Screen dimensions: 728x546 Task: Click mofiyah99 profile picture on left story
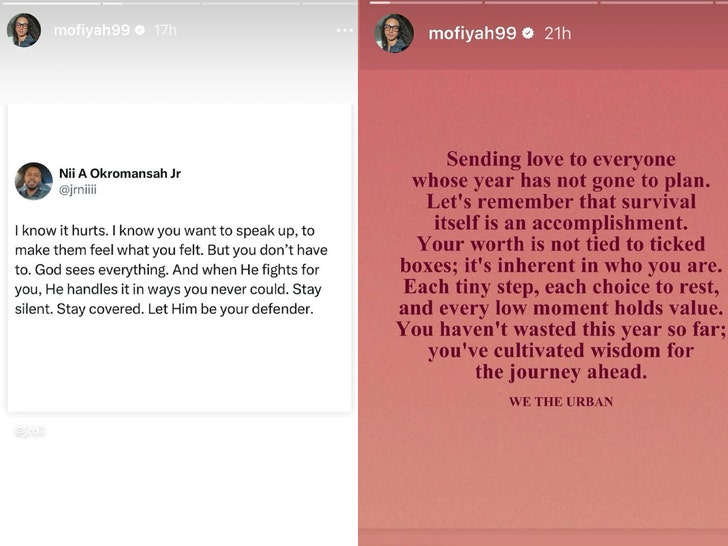point(24,31)
